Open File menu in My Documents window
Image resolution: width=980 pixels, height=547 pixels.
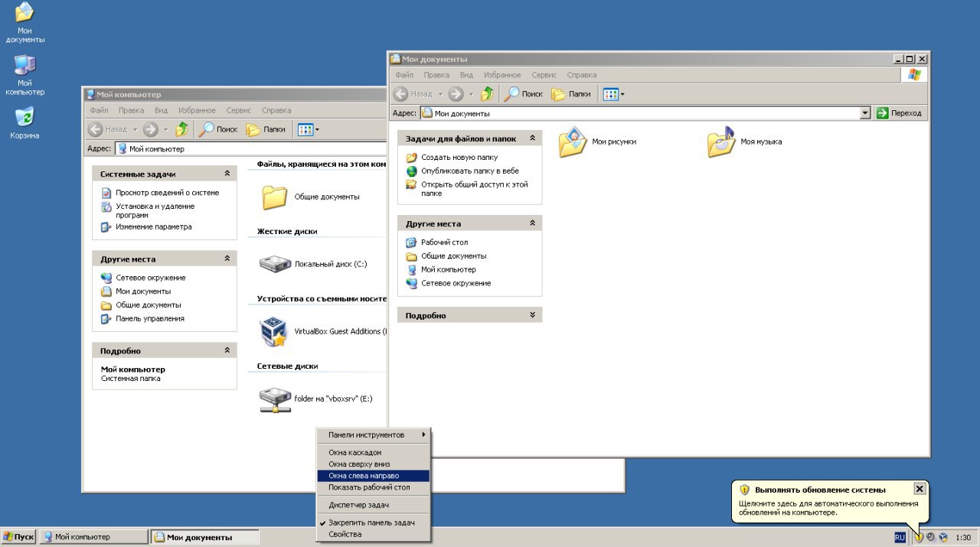(404, 75)
